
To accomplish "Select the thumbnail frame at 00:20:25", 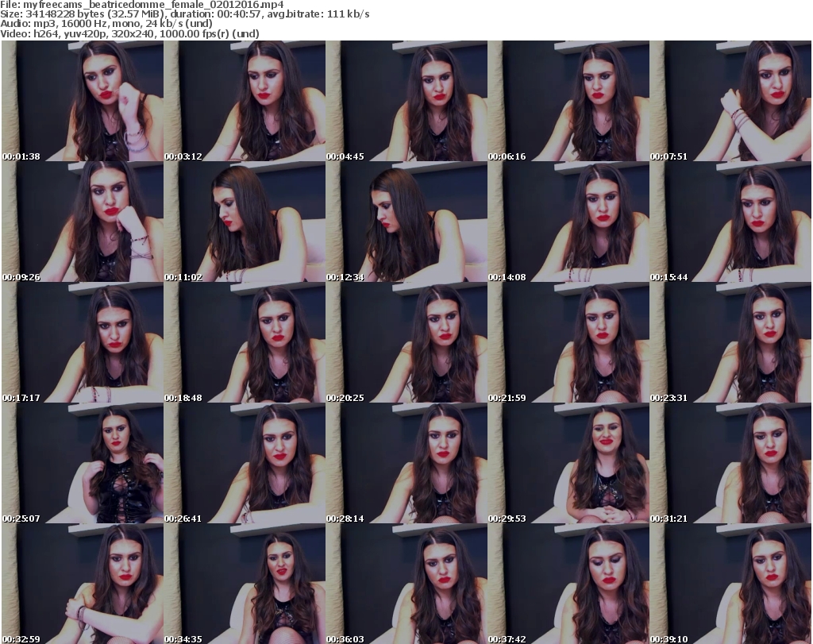I will pos(406,343).
